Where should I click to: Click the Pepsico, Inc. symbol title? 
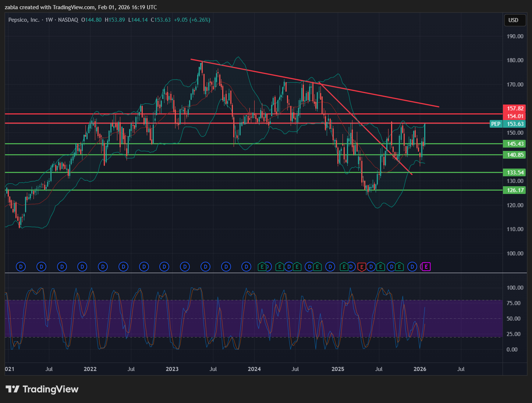pyautogui.click(x=24, y=20)
